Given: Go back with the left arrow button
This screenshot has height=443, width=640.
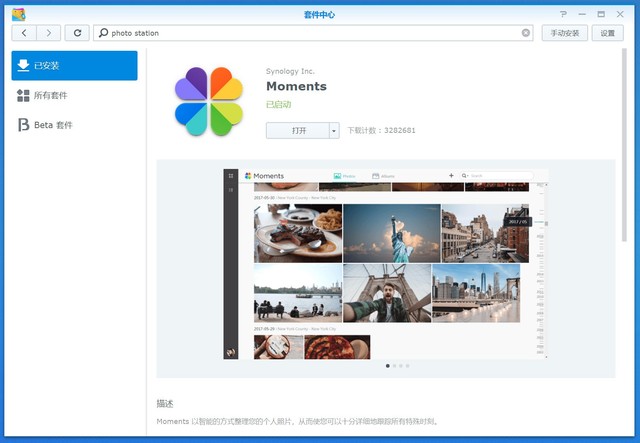Looking at the screenshot, I should coord(24,33).
